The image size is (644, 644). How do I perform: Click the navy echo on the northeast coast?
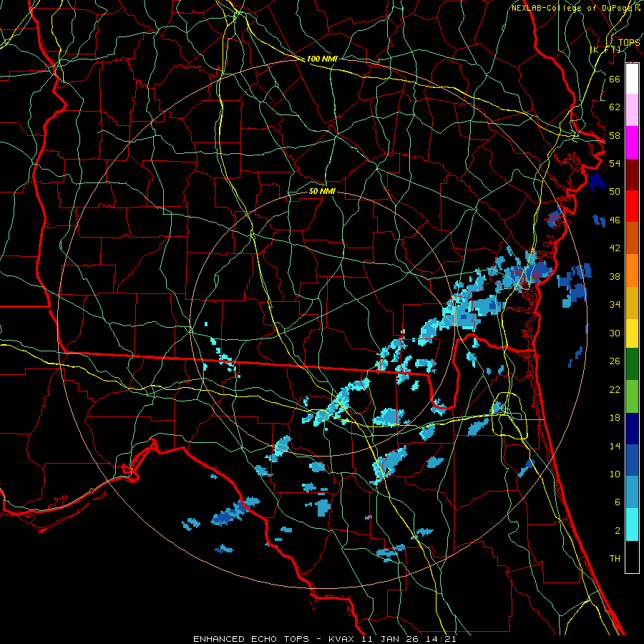(x=596, y=182)
